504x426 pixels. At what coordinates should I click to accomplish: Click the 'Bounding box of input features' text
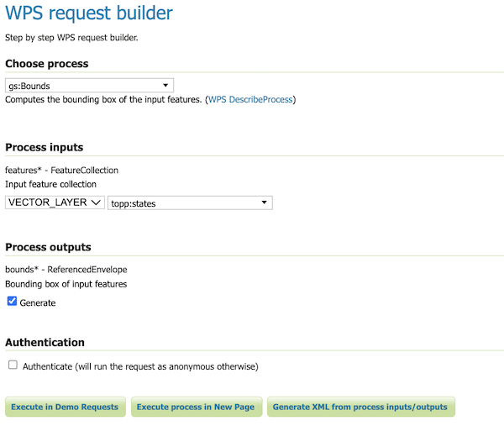click(66, 284)
